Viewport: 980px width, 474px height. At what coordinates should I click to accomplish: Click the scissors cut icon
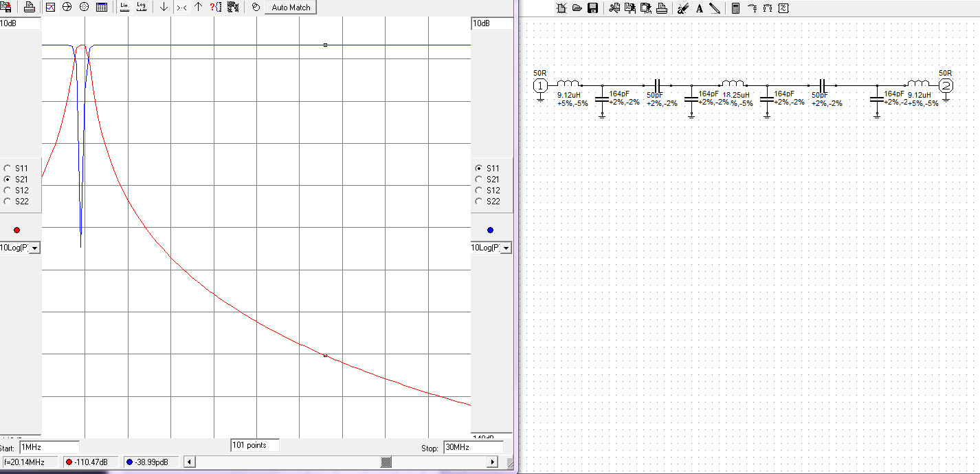[x=614, y=8]
